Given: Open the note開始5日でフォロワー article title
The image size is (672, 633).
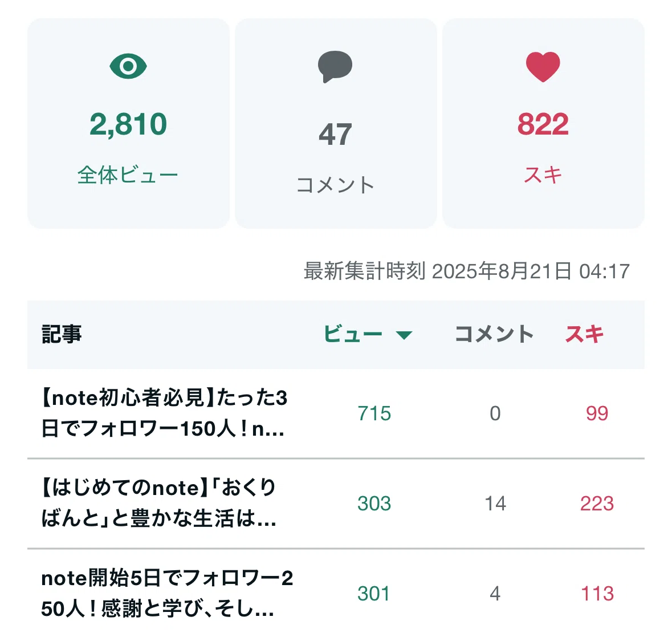Looking at the screenshot, I should 167,593.
